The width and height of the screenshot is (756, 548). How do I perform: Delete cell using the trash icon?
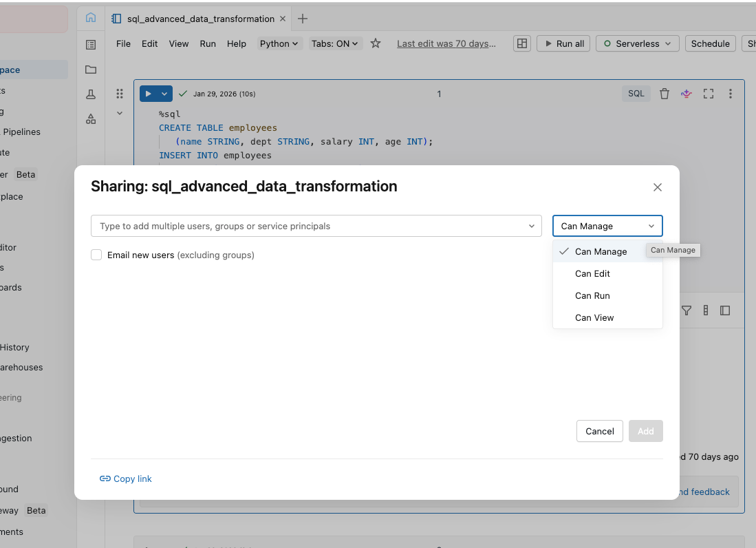click(665, 94)
